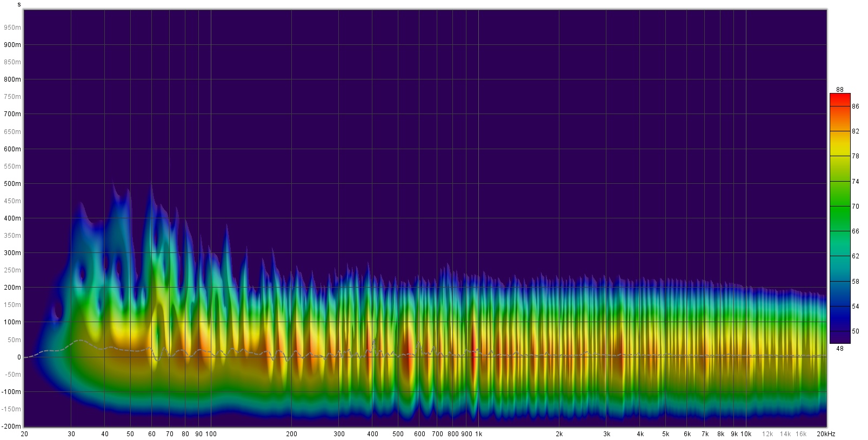Click the 400m time axis label
Screen dimensions: 868x440
click(x=12, y=218)
